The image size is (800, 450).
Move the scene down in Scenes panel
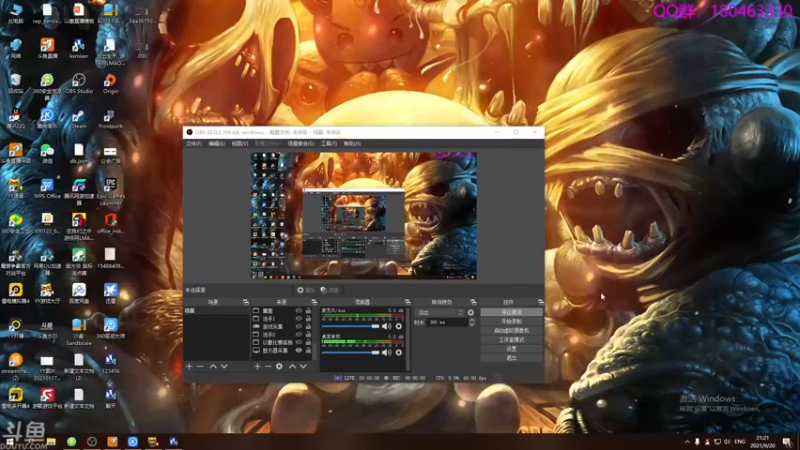[x=224, y=366]
